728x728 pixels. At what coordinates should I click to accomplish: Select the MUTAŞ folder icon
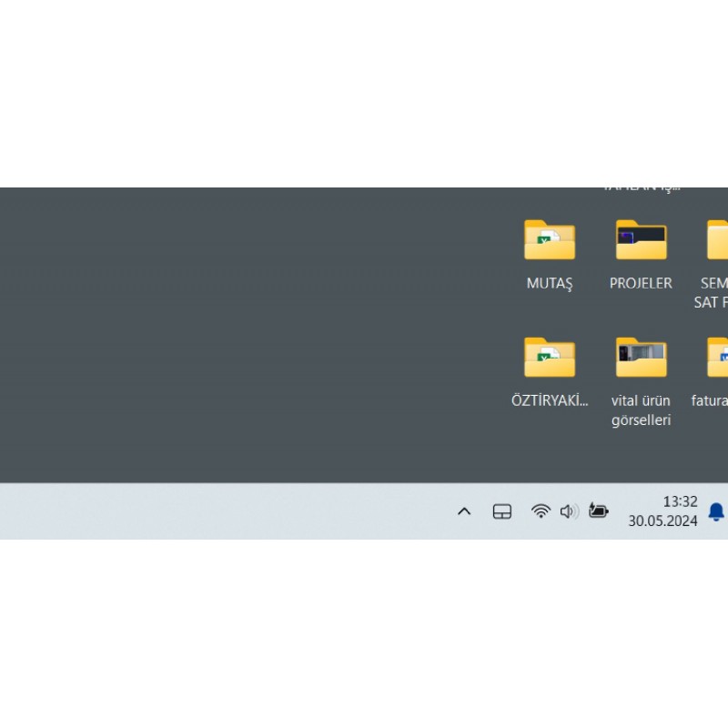coord(550,240)
